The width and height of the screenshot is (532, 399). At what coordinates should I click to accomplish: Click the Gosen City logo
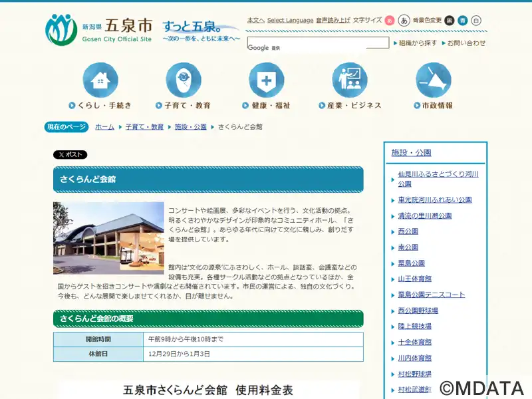(98, 30)
